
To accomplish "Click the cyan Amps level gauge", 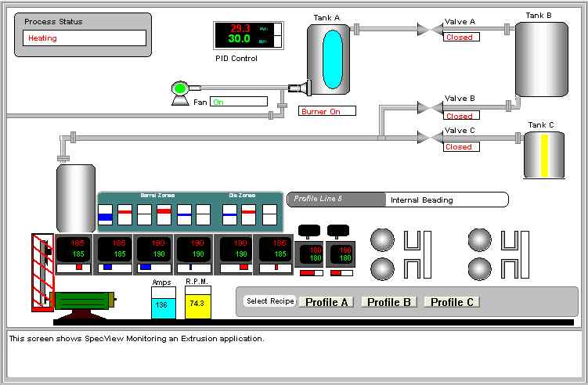I will click(x=163, y=303).
